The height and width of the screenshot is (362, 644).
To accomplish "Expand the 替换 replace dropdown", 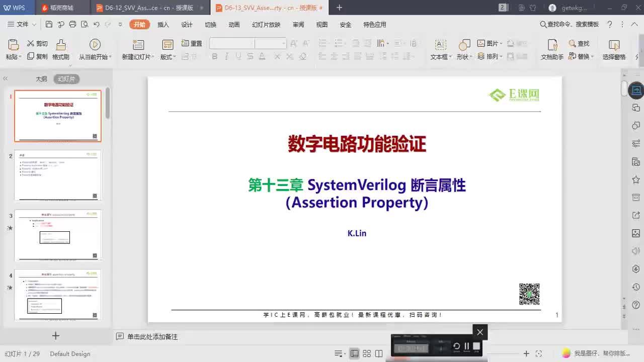I will coord(592,56).
